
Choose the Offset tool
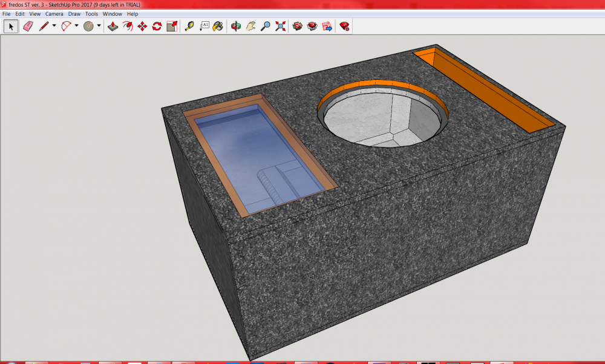point(127,26)
